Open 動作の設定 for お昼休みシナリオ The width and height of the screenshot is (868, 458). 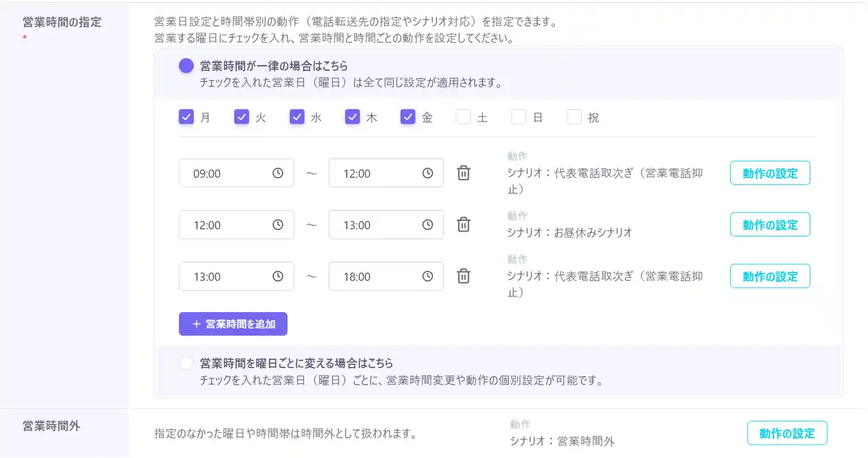tap(770, 225)
